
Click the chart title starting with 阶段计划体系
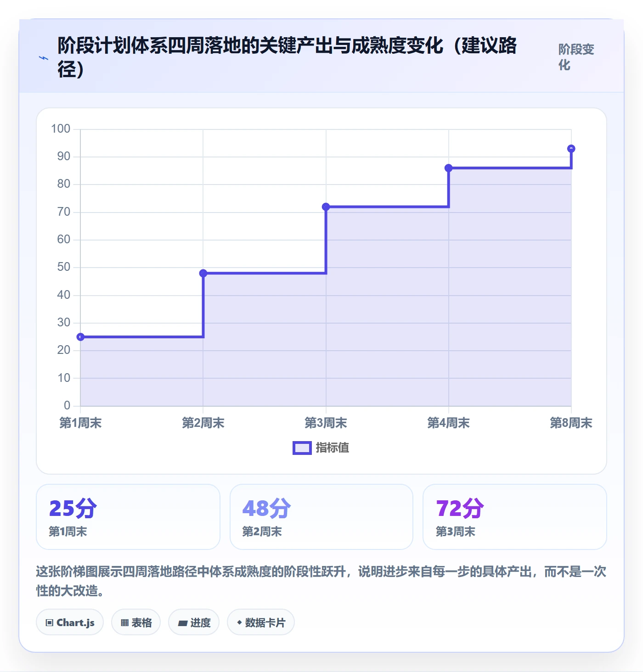(287, 57)
